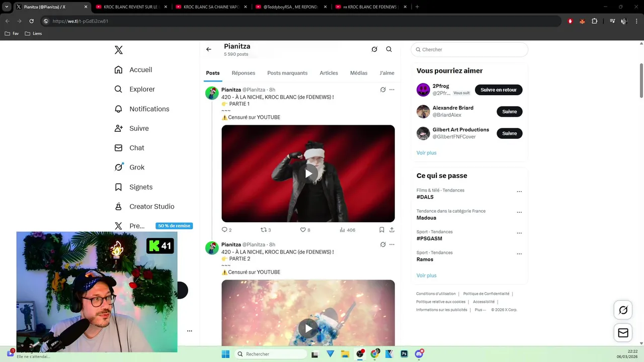The image size is (644, 362).
Task: Reload the browser page
Action: [31, 21]
